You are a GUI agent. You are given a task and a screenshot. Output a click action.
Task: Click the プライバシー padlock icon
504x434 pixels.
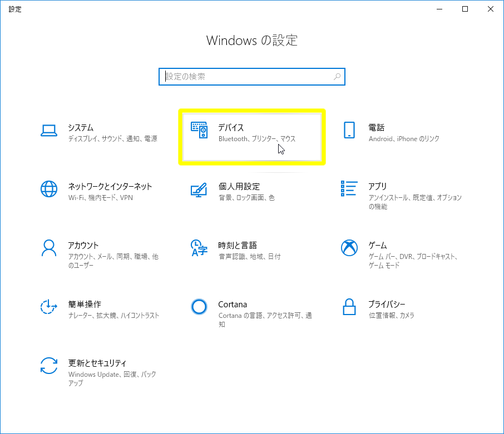pyautogui.click(x=349, y=307)
